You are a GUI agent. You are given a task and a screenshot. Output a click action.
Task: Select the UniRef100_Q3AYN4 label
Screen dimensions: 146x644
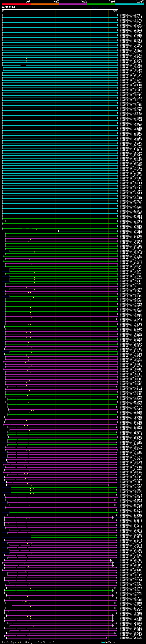click(x=131, y=118)
